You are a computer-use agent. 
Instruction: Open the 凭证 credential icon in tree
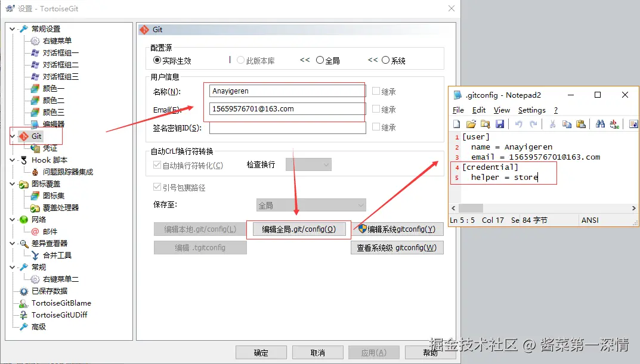click(35, 148)
